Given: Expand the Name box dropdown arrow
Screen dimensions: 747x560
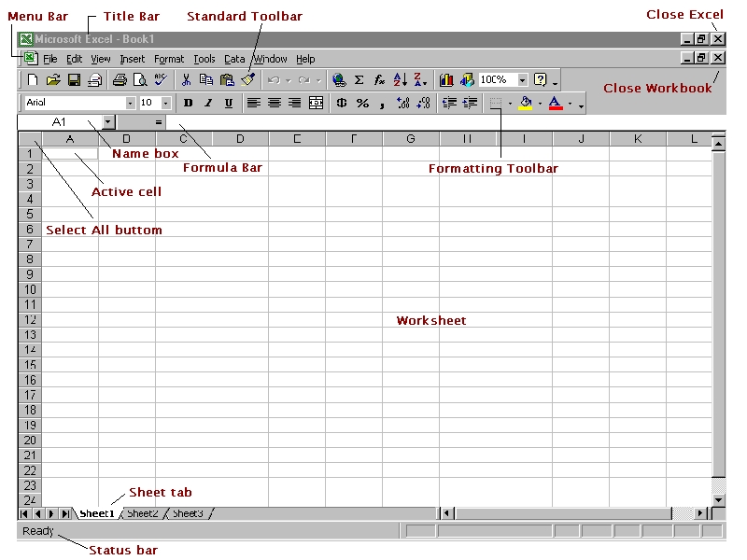Looking at the screenshot, I should 108,122.
